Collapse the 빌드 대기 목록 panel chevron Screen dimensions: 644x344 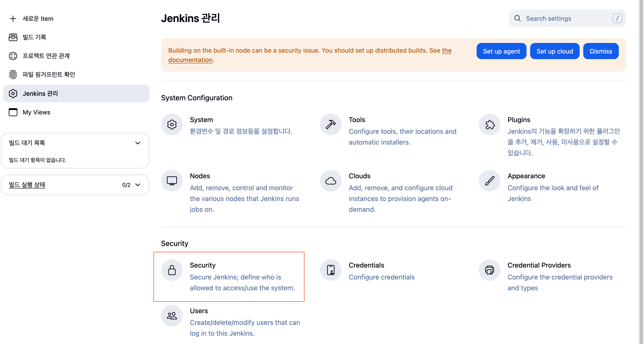tap(137, 143)
